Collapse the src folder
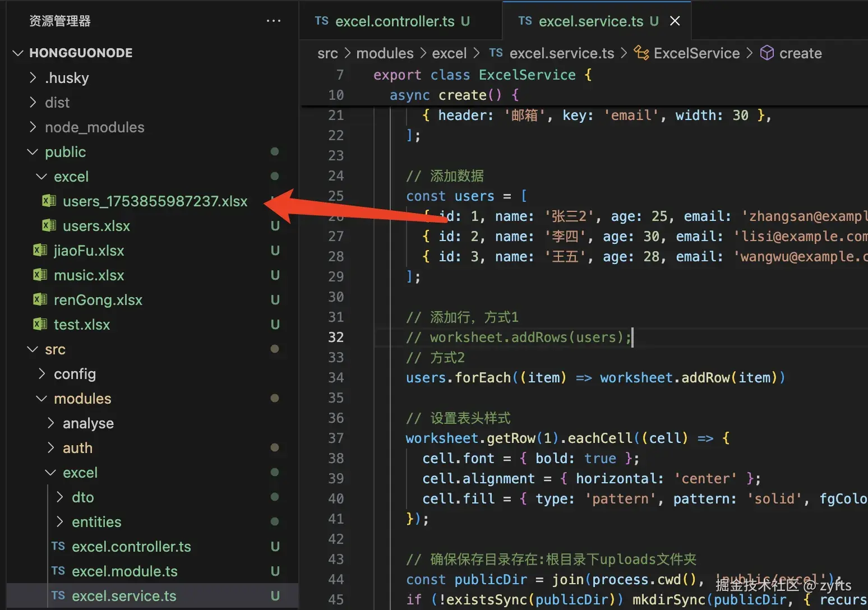 (33, 349)
